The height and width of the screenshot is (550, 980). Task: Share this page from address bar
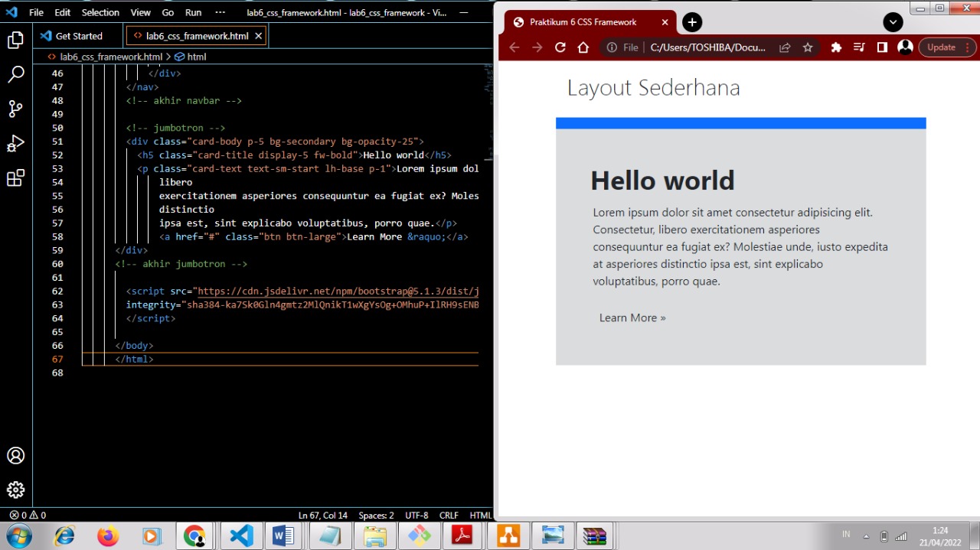[785, 47]
